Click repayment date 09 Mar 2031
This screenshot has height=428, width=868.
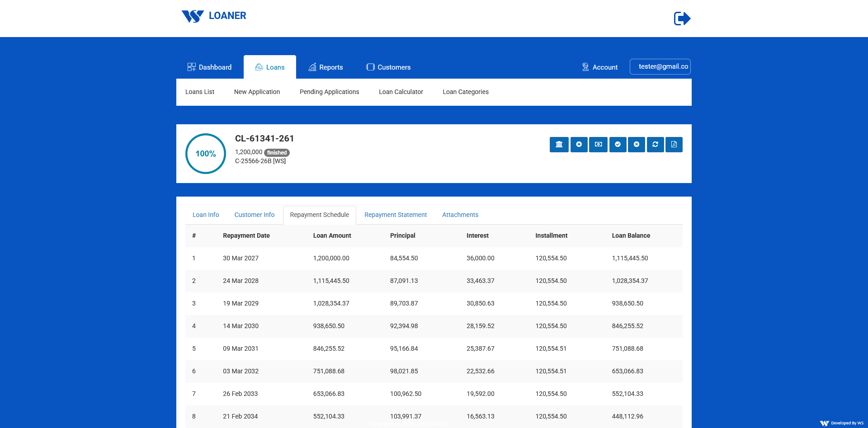(241, 348)
